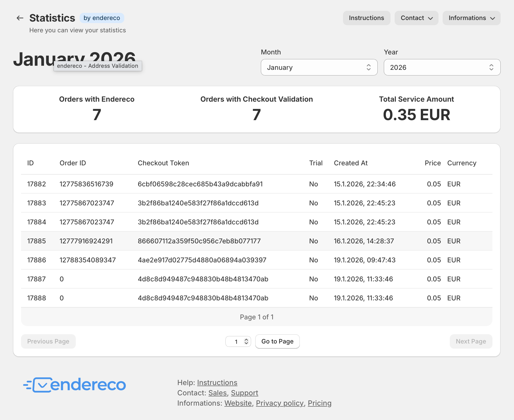Click token 6cbf06598c28cec685b43a9dcabbfa91
Viewport: 514px width, 420px height.
[x=200, y=184]
